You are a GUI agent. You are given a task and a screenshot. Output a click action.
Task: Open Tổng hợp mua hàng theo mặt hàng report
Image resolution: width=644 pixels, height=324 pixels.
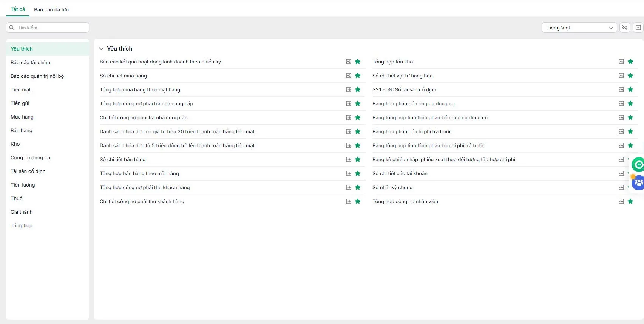click(140, 89)
